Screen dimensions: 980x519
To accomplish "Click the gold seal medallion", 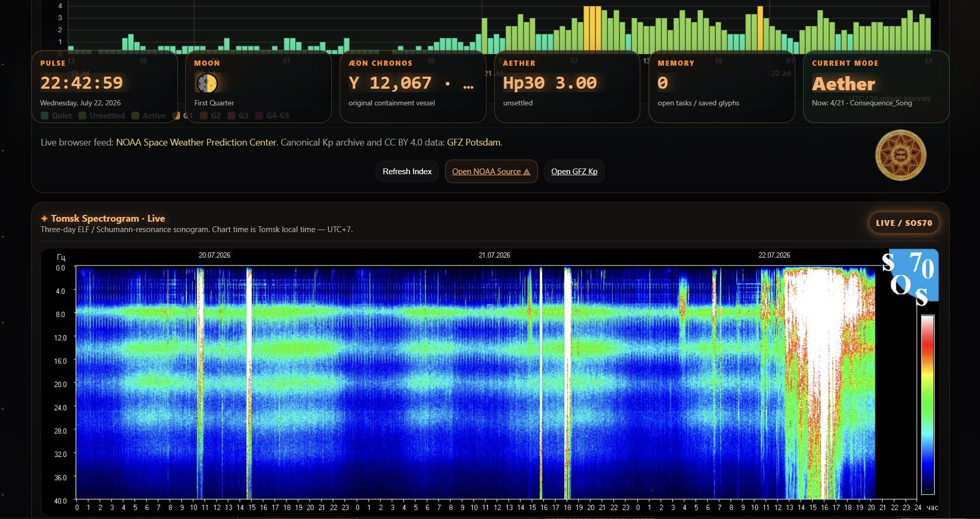I will (900, 155).
